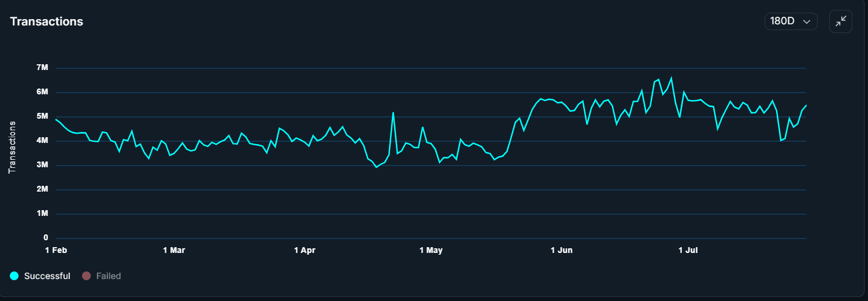Click the 1 May x-axis label
The image size is (868, 301).
pos(431,250)
